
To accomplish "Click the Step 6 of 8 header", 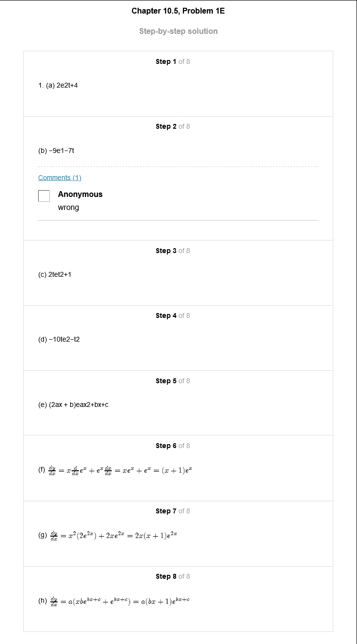I will click(173, 446).
